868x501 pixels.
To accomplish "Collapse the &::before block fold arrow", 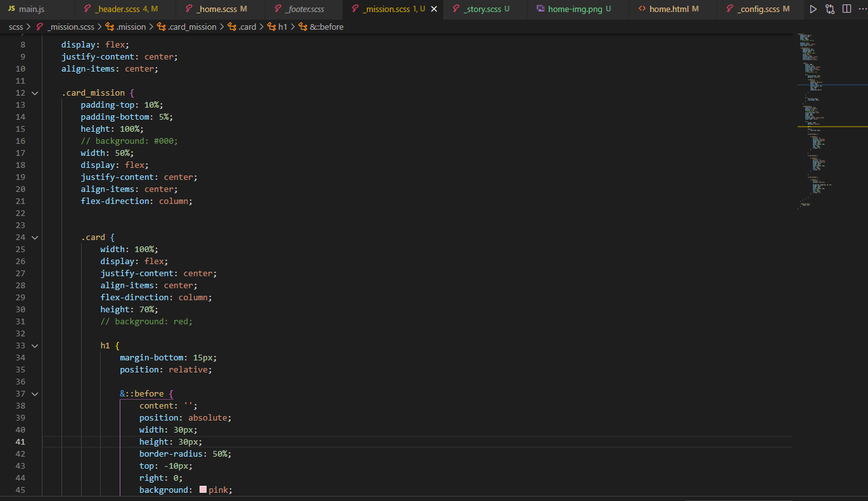I will click(x=35, y=394).
